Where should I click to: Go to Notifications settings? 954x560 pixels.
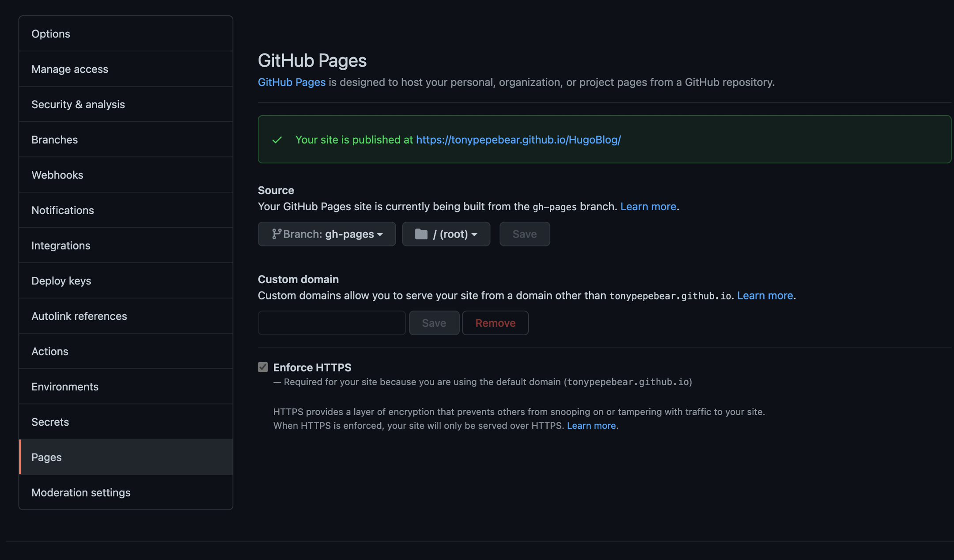pyautogui.click(x=126, y=210)
